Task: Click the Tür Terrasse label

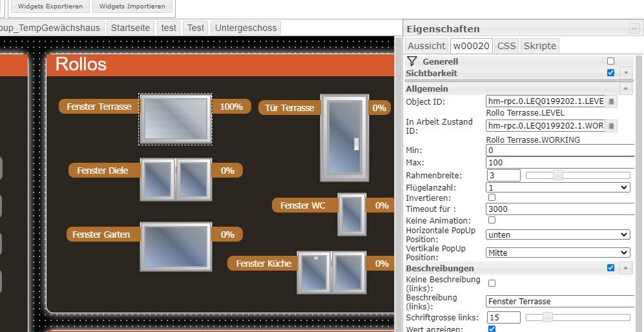Action: 289,108
